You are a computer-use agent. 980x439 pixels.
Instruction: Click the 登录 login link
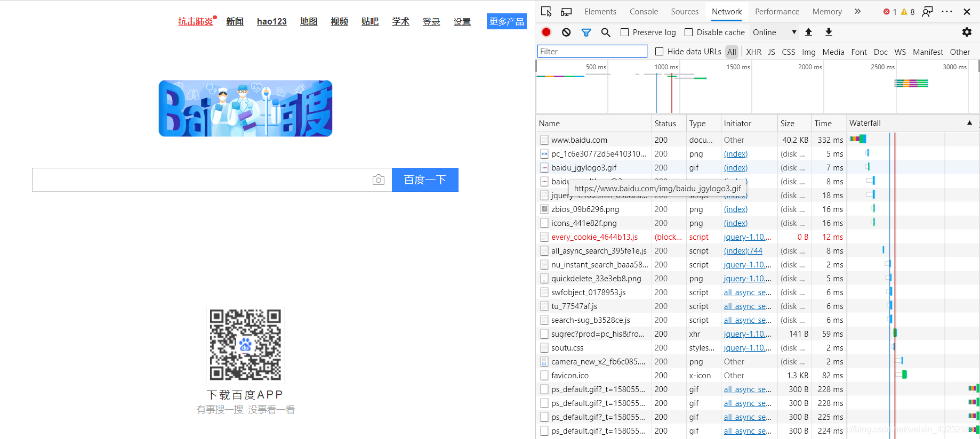pos(431,22)
